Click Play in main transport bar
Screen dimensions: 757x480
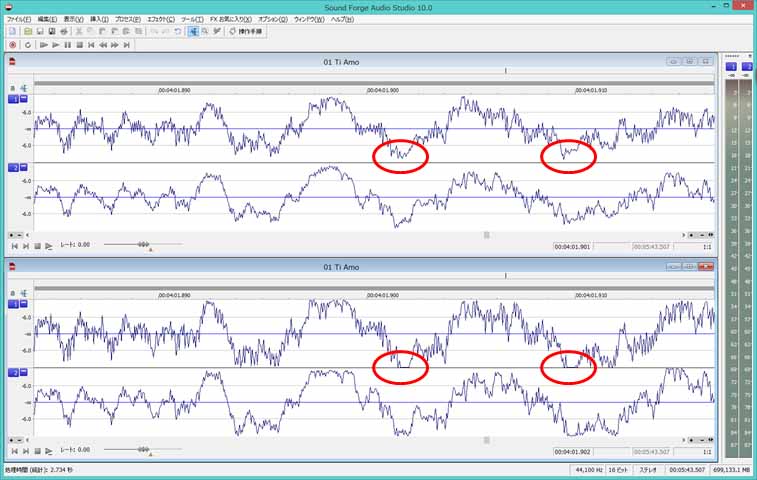[56, 45]
